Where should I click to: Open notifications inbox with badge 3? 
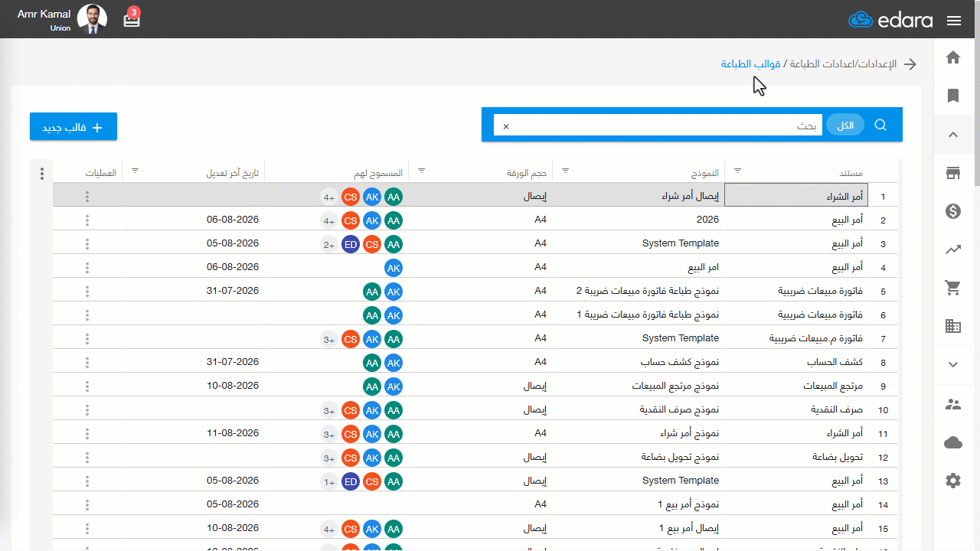(132, 19)
